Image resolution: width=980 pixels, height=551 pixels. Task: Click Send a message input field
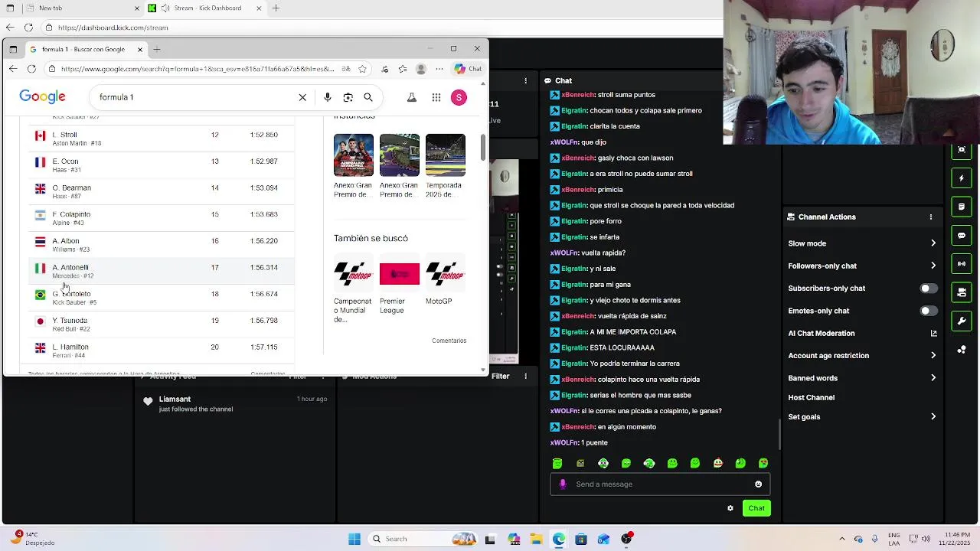[660, 484]
